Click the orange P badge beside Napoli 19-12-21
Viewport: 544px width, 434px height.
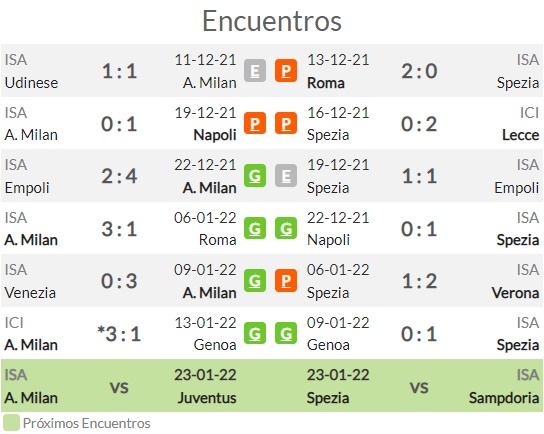tap(255, 123)
